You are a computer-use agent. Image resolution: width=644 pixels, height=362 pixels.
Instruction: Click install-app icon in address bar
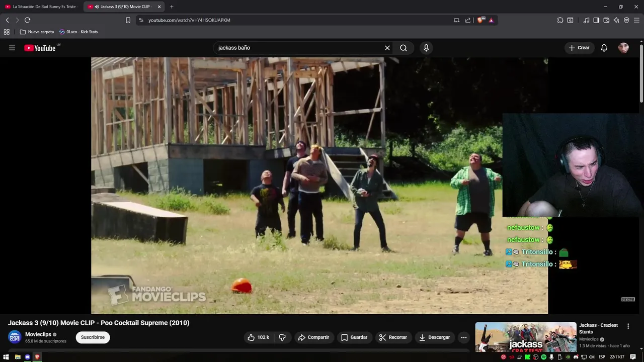coord(456,20)
